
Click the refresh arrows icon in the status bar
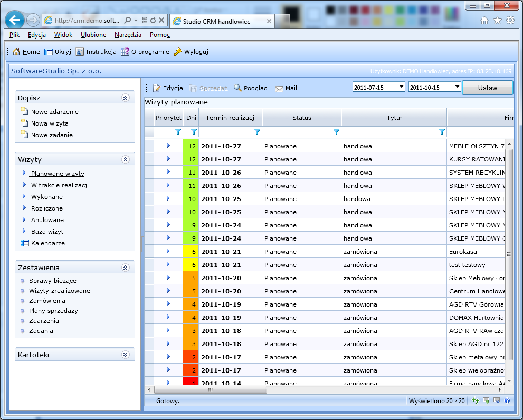pyautogui.click(x=476, y=400)
